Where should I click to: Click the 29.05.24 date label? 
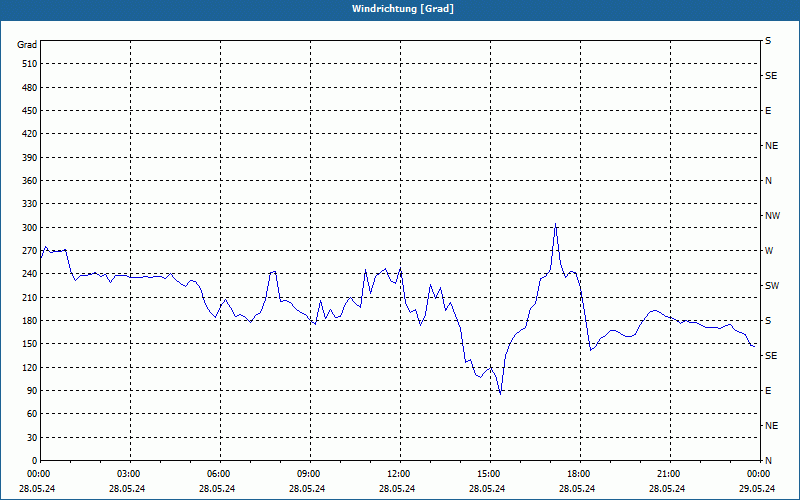pyautogui.click(x=757, y=488)
